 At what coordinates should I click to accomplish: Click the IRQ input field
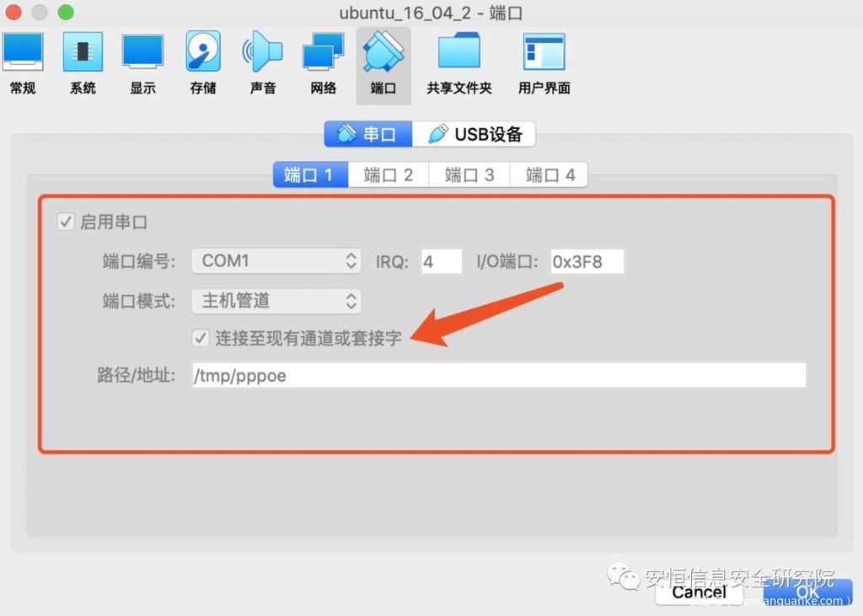442,261
